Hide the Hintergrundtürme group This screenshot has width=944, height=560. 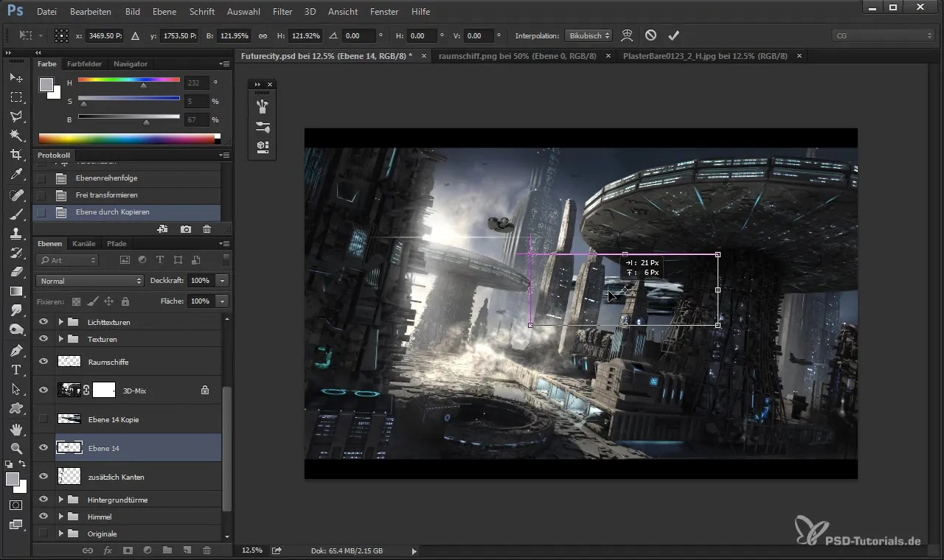point(44,499)
